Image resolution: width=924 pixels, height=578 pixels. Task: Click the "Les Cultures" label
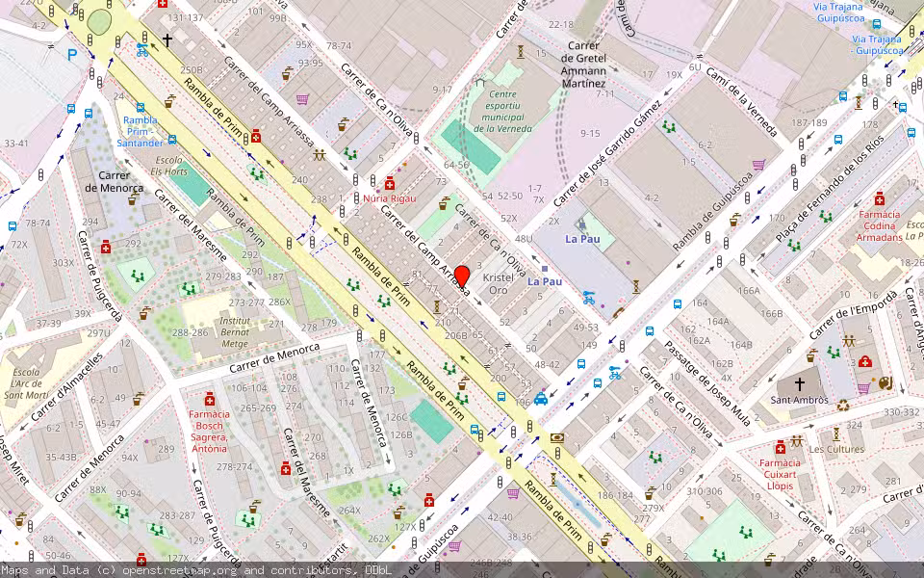[x=836, y=450]
